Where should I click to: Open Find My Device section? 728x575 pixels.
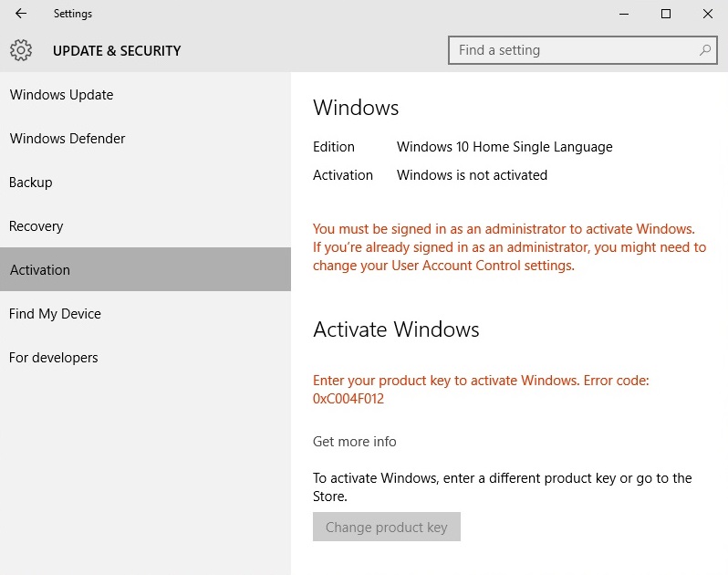tap(145, 313)
